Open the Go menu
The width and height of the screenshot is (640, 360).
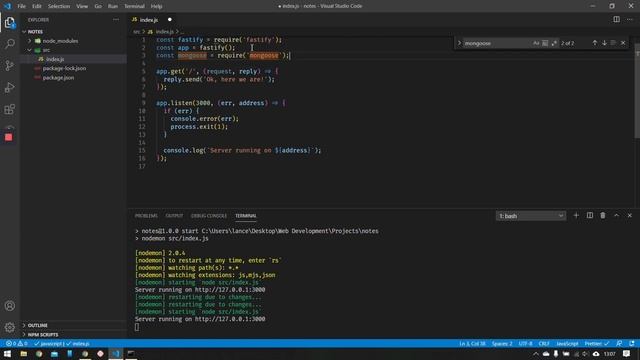(x=98, y=6)
